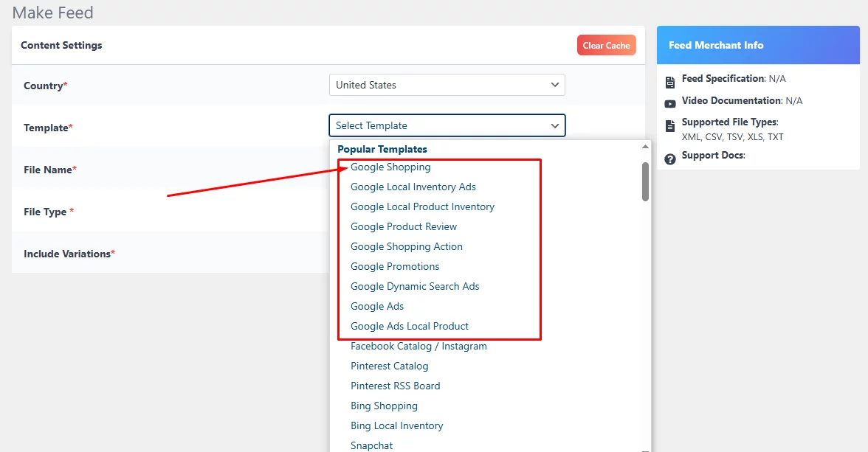
Task: Click the Content Settings heading
Action: pyautogui.click(x=61, y=46)
